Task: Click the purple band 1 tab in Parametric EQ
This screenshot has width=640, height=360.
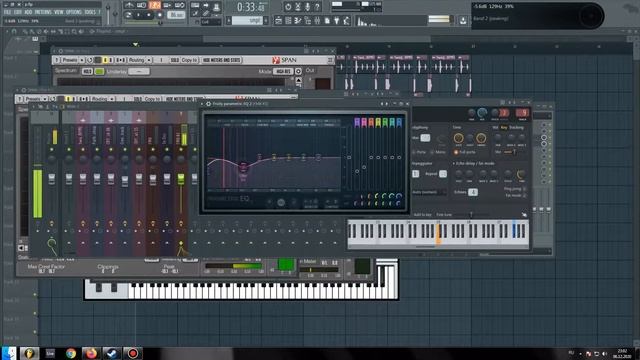Action: click(x=357, y=122)
